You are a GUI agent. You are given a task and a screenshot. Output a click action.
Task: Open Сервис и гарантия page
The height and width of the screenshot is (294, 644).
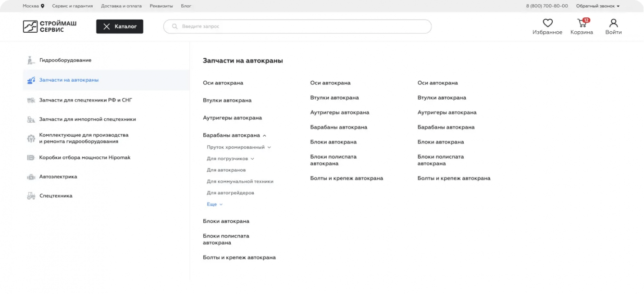(73, 6)
